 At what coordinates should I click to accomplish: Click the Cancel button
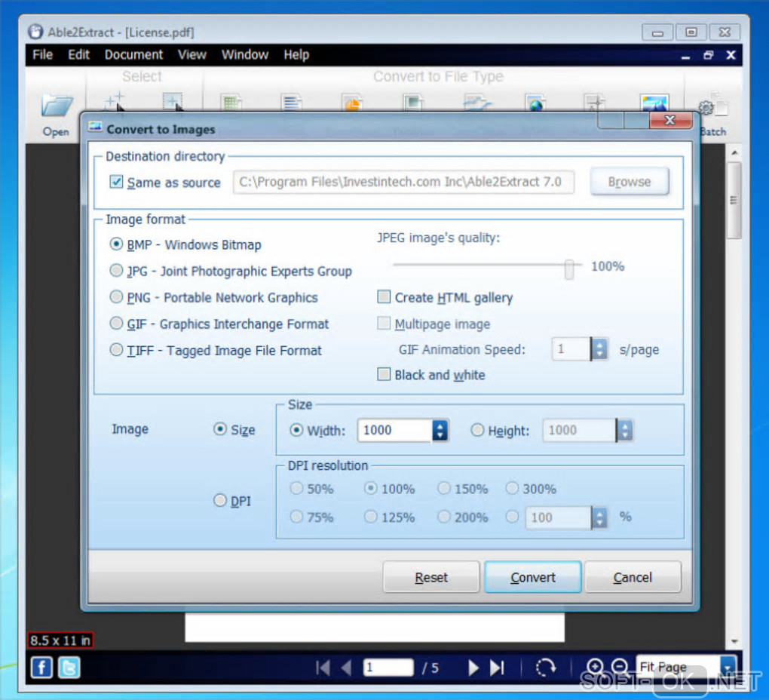click(633, 577)
